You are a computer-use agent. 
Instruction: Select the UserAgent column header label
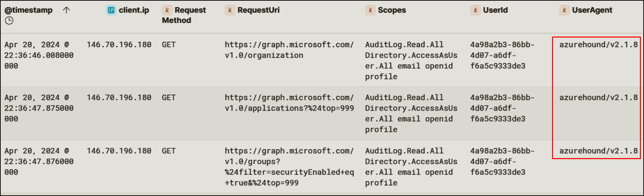click(592, 10)
